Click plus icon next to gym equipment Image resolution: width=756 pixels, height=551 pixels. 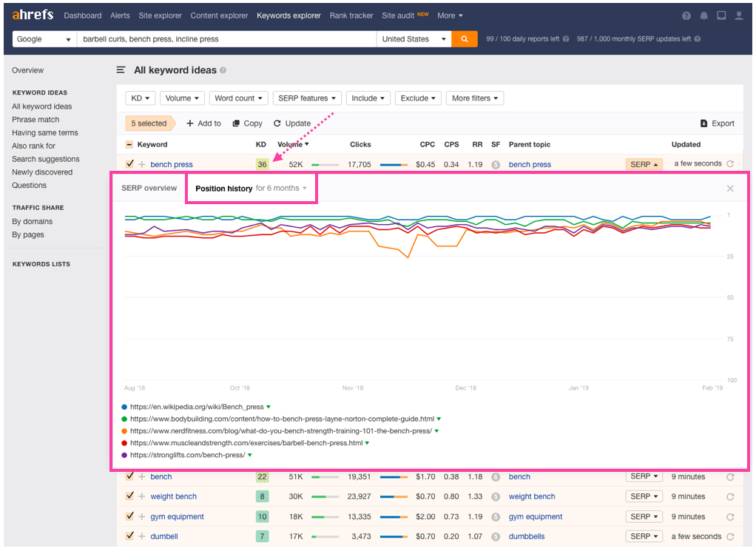point(142,517)
